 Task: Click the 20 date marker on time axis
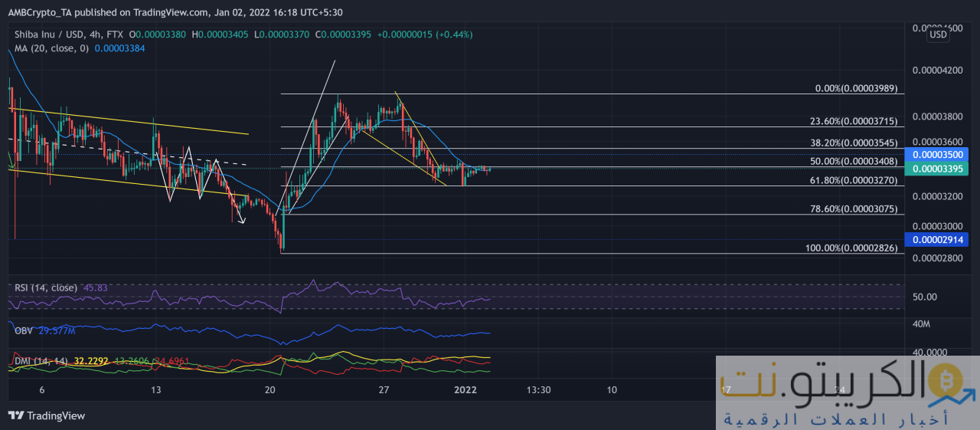pos(269,389)
